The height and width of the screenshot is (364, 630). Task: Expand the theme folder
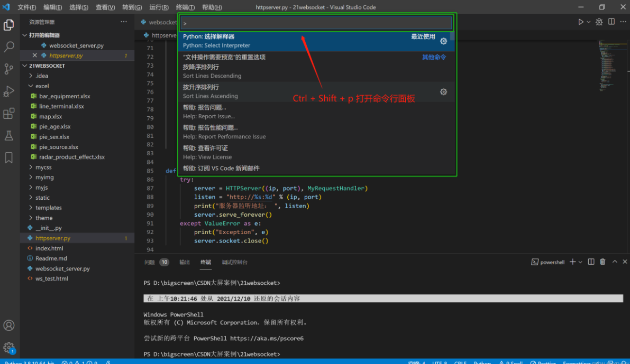(x=31, y=218)
